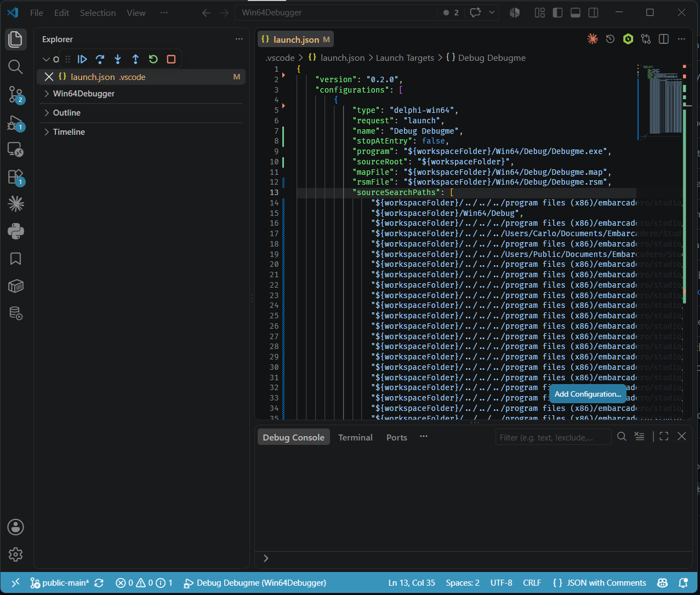Viewport: 700px width, 595px height.
Task: Open the Customize Layout control
Action: pyautogui.click(x=540, y=13)
